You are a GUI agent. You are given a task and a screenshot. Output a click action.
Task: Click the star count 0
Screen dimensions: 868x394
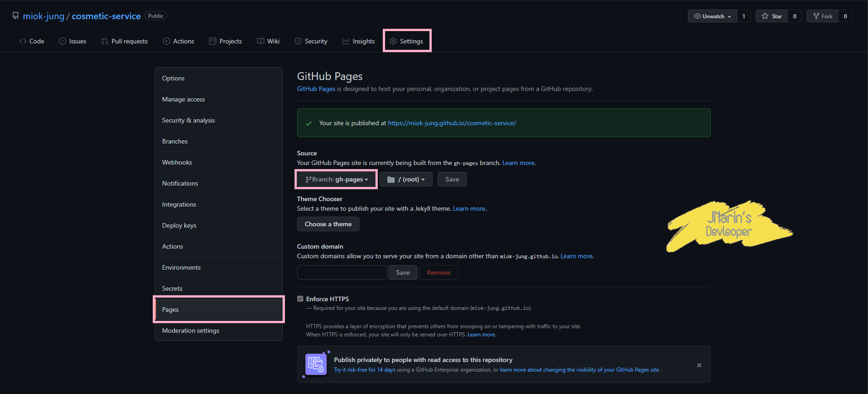795,16
